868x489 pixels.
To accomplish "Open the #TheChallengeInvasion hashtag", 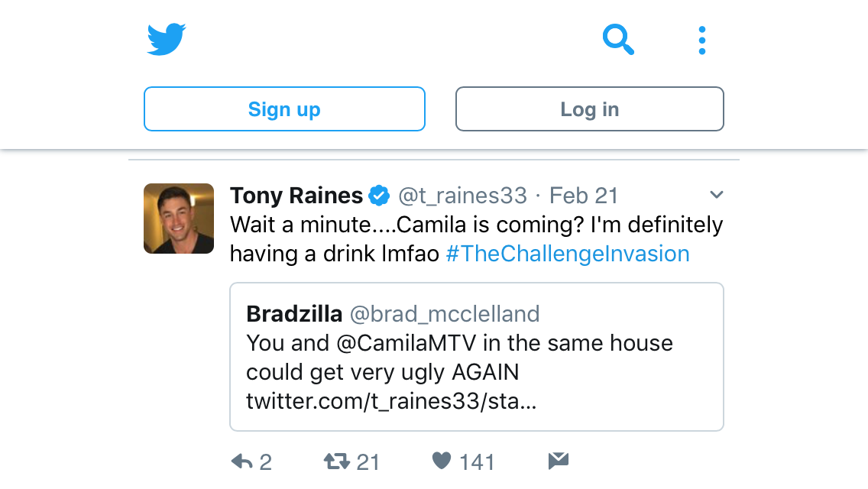I will [x=568, y=254].
